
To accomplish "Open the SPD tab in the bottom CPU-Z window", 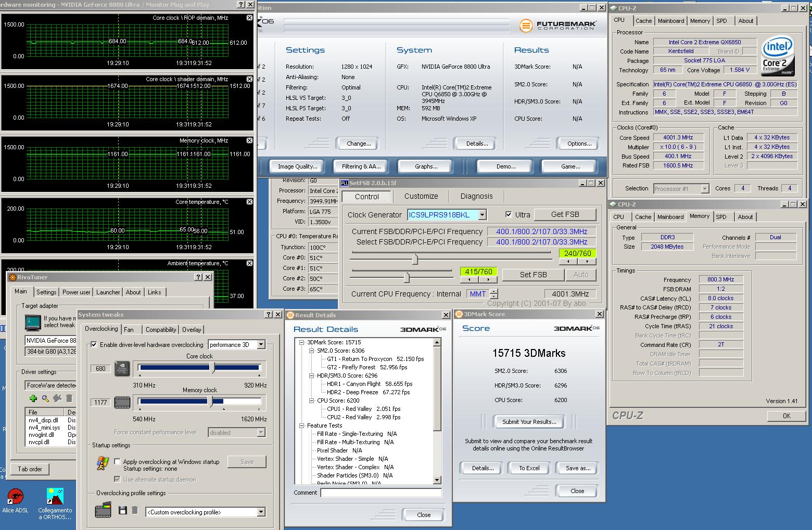I will [x=721, y=217].
